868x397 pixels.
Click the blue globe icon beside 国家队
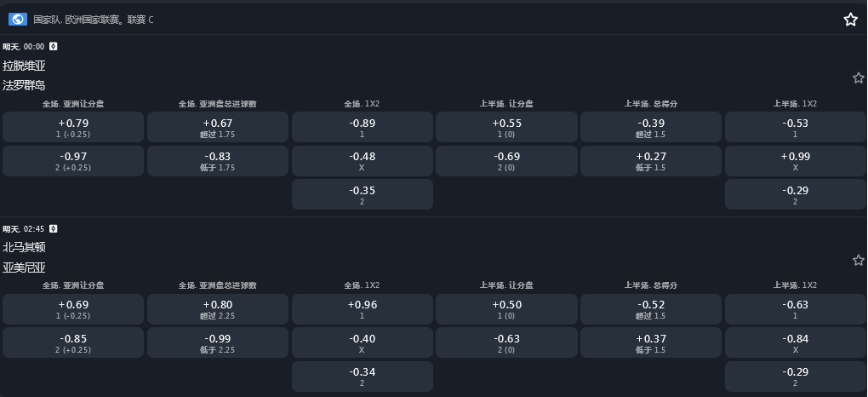coord(18,19)
